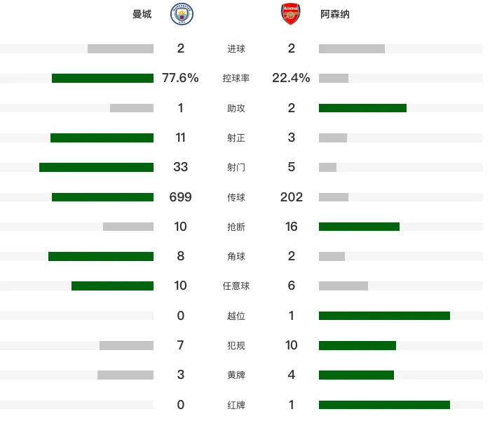Click Manchester City's green 射门 shots bar
The width and height of the screenshot is (504, 421).
click(x=96, y=168)
